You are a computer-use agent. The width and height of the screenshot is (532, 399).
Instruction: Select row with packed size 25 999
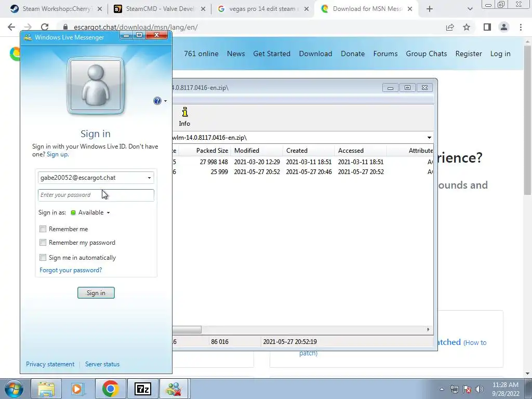click(x=303, y=172)
